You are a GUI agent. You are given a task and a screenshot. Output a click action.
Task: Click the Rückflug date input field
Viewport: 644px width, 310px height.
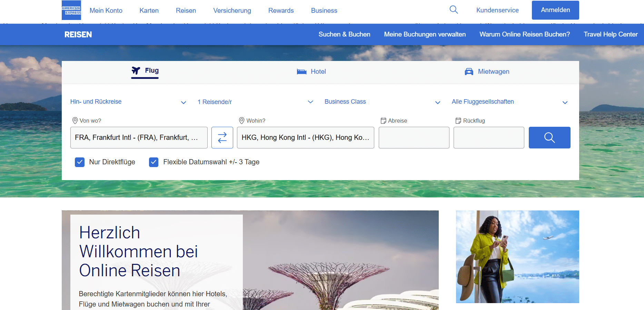coord(488,137)
